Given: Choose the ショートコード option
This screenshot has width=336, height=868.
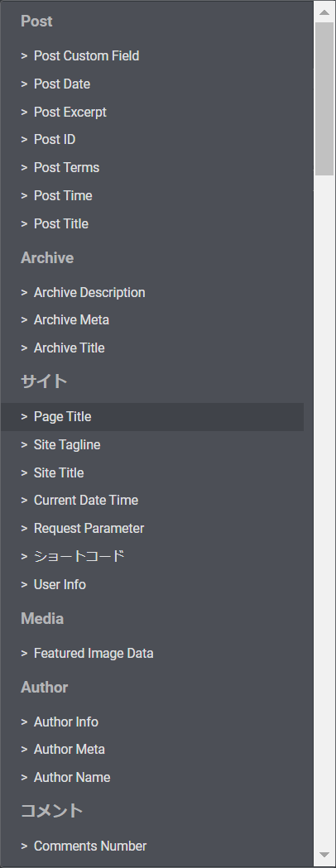Looking at the screenshot, I should [152, 556].
